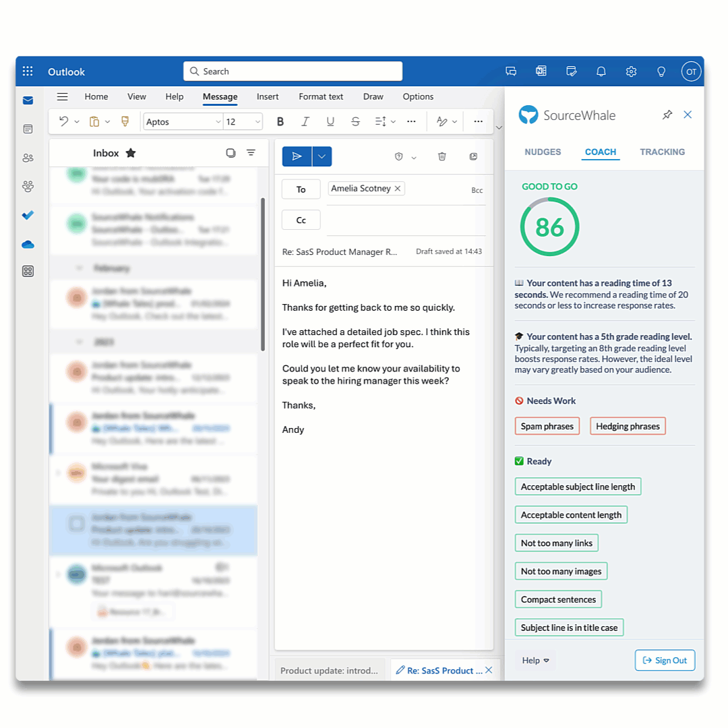
Task: Toggle bold formatting
Action: [280, 121]
